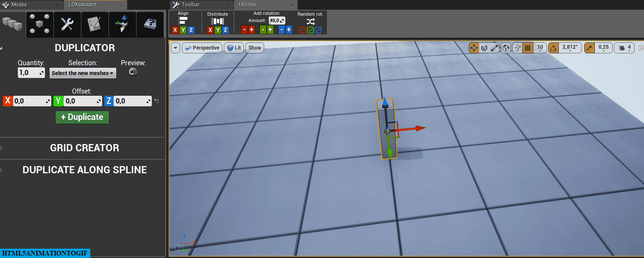Toggle the Preview eye button
The height and width of the screenshot is (258, 644).
coord(133,72)
